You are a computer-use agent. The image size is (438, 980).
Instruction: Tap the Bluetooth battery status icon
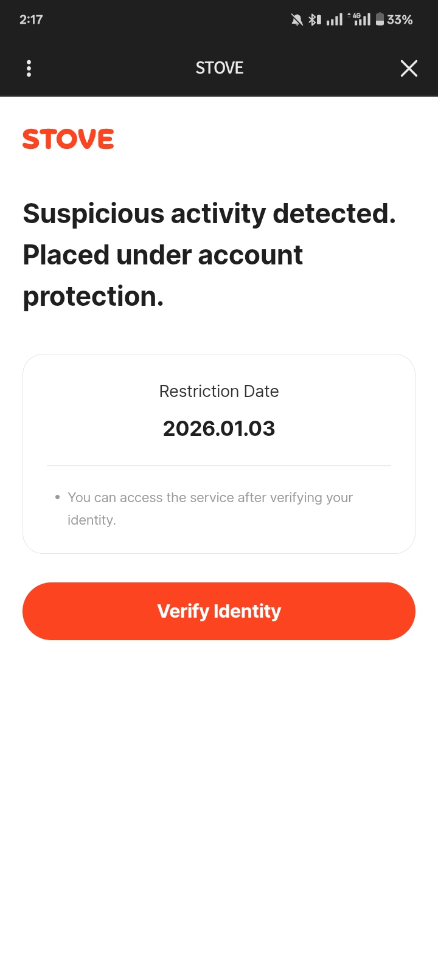pos(314,20)
